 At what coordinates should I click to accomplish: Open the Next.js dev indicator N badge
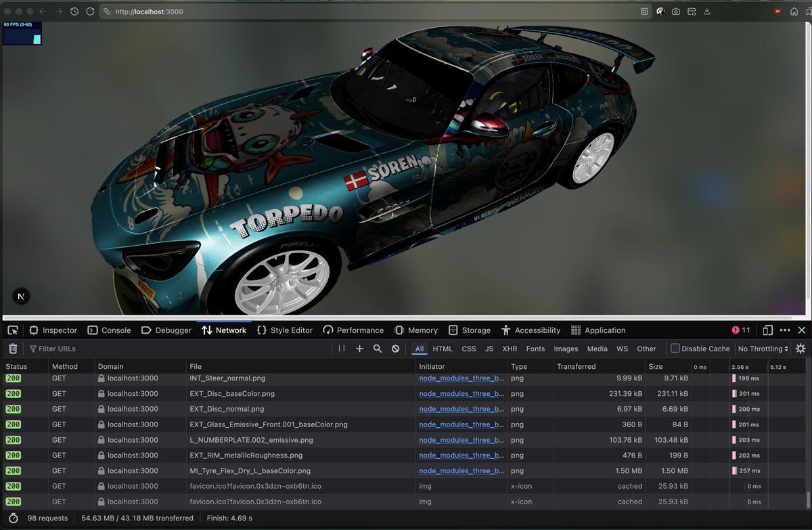(21, 296)
